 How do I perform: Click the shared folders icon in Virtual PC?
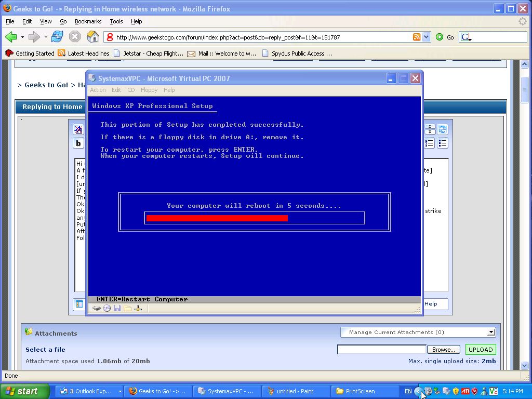pos(128,309)
